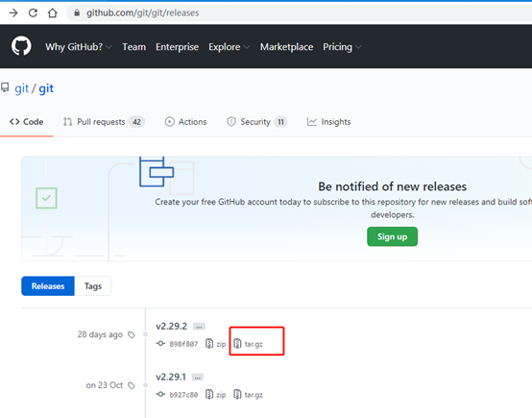
Task: Open the Team nav link
Action: 134,47
